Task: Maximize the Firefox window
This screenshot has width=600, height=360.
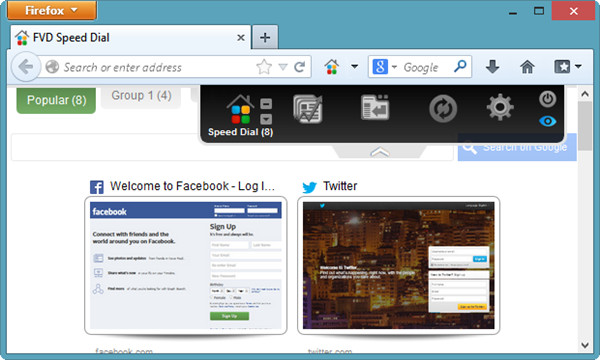Action: [539, 11]
